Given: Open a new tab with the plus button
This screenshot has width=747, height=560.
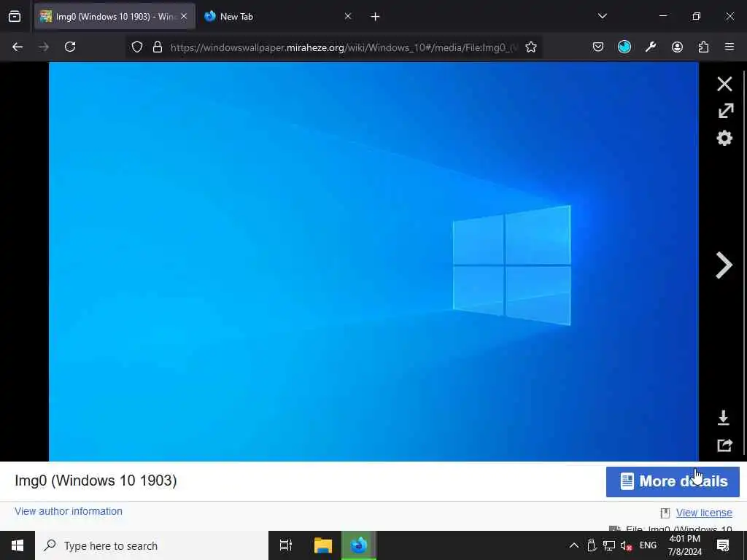Looking at the screenshot, I should (375, 17).
